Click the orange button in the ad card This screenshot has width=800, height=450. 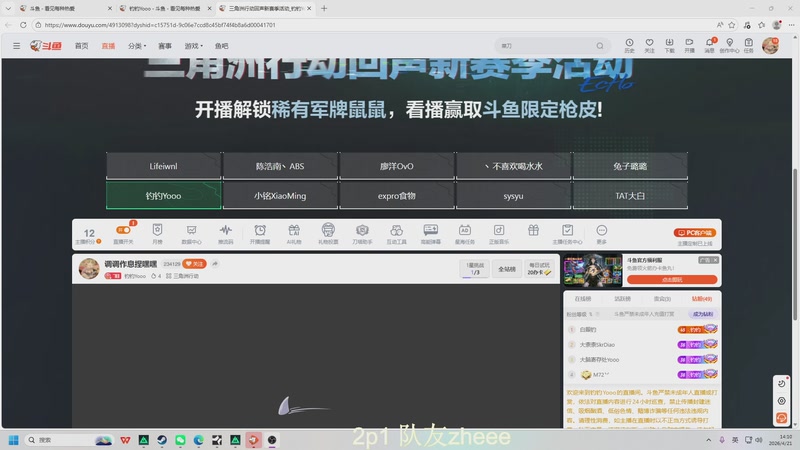[x=672, y=280]
